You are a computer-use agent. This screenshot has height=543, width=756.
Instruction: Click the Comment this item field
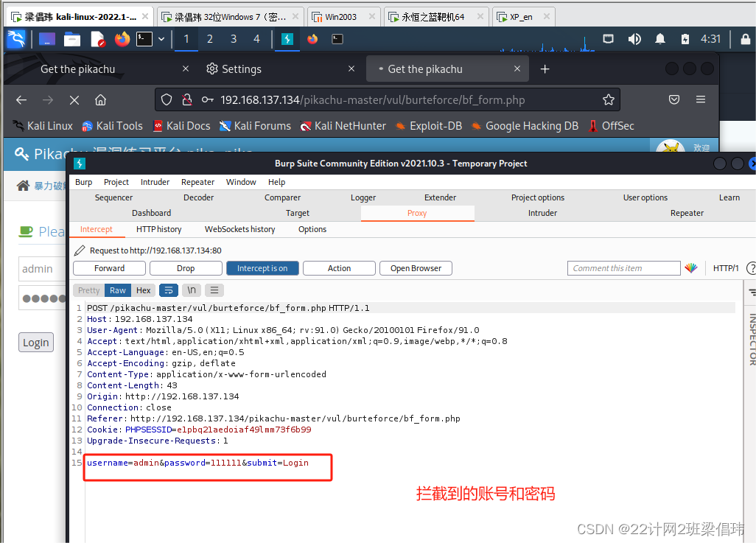coord(624,268)
